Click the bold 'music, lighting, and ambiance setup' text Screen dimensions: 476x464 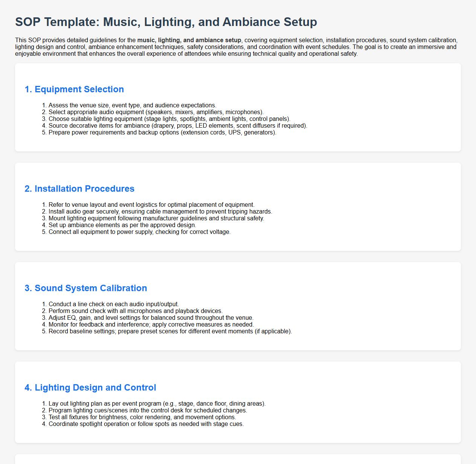[189, 40]
